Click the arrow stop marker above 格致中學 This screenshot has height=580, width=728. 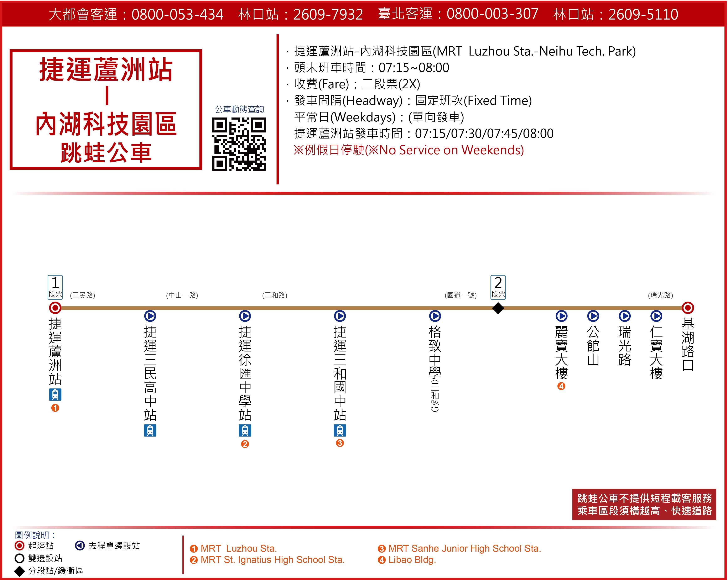coord(435,316)
